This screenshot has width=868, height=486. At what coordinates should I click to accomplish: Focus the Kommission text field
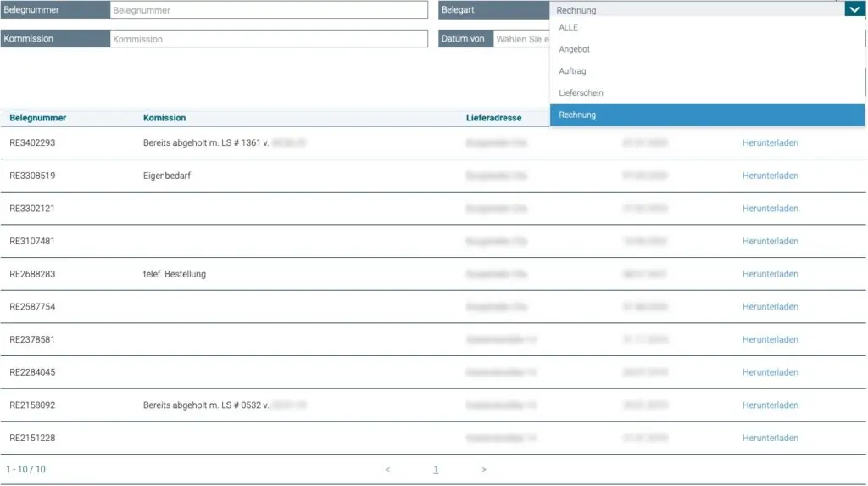(269, 39)
